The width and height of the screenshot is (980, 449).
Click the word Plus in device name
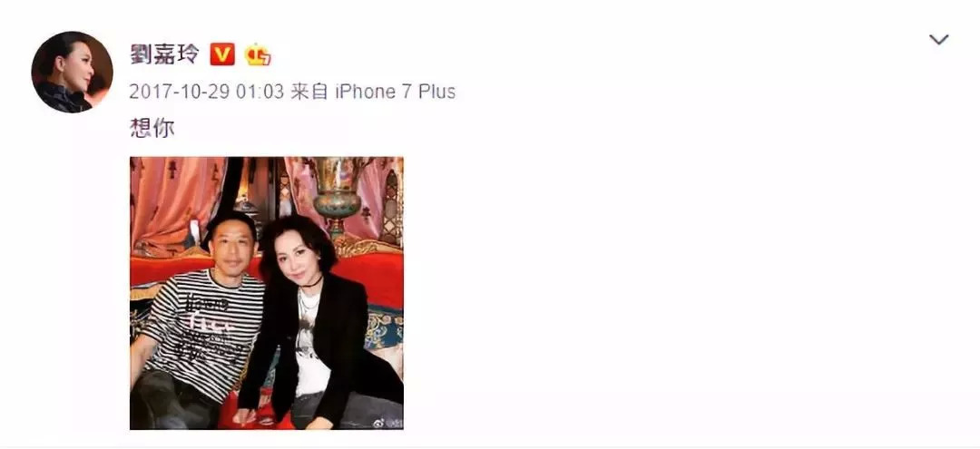(436, 92)
